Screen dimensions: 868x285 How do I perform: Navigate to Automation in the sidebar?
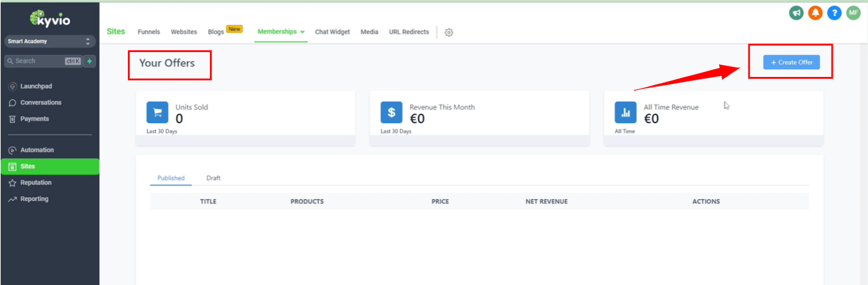[37, 150]
